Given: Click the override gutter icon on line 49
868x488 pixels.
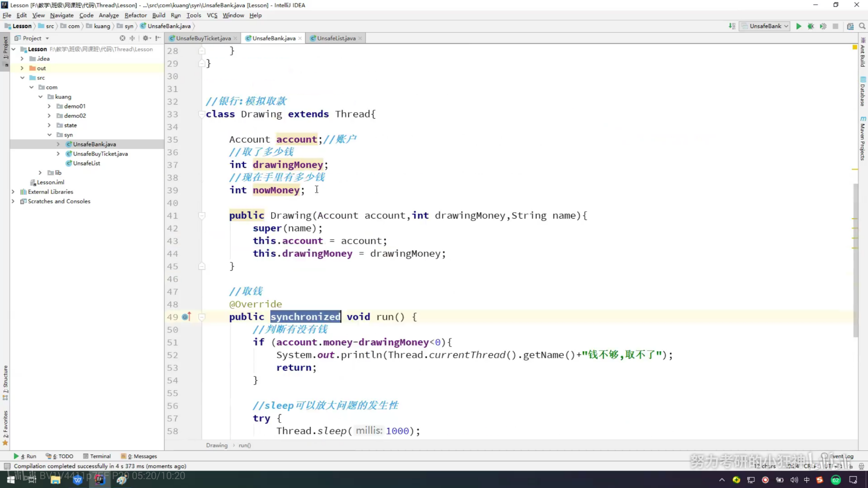Looking at the screenshot, I should [x=186, y=316].
